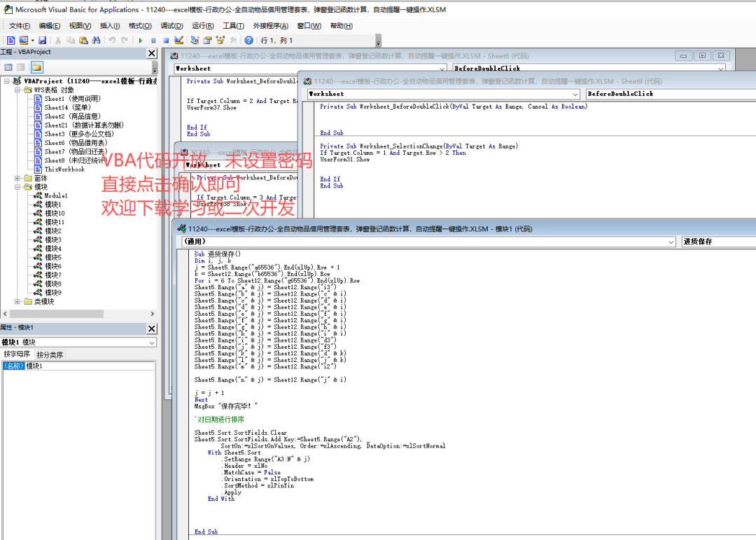Open Help question mark icon
This screenshot has height=540, width=756.
click(x=248, y=41)
